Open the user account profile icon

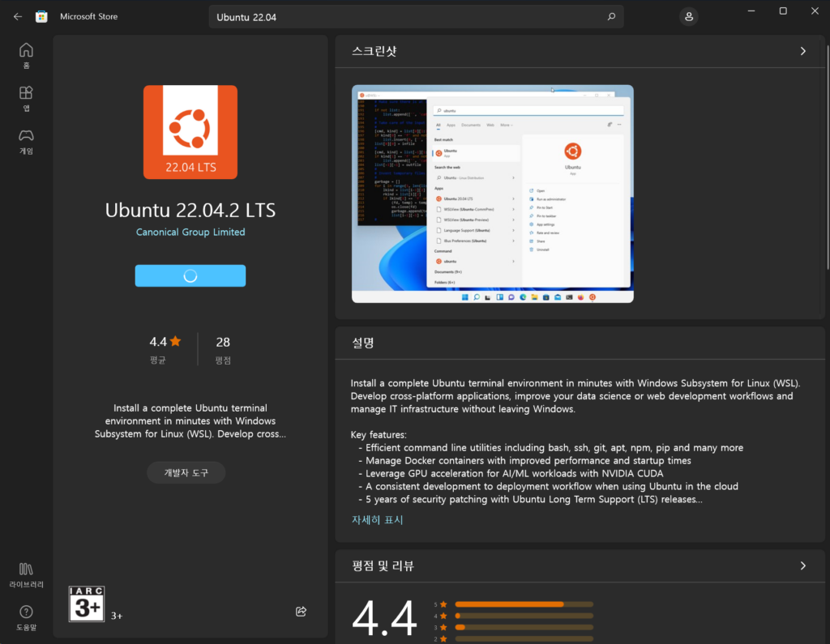[x=689, y=17]
